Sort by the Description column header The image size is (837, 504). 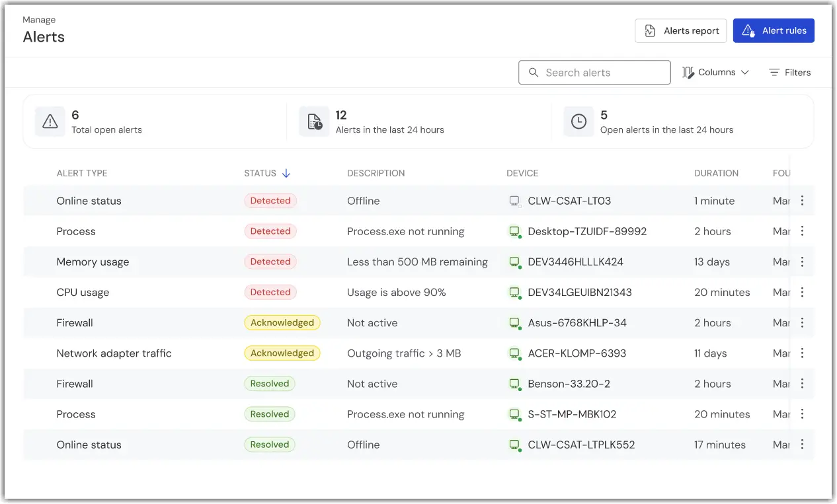coord(376,173)
